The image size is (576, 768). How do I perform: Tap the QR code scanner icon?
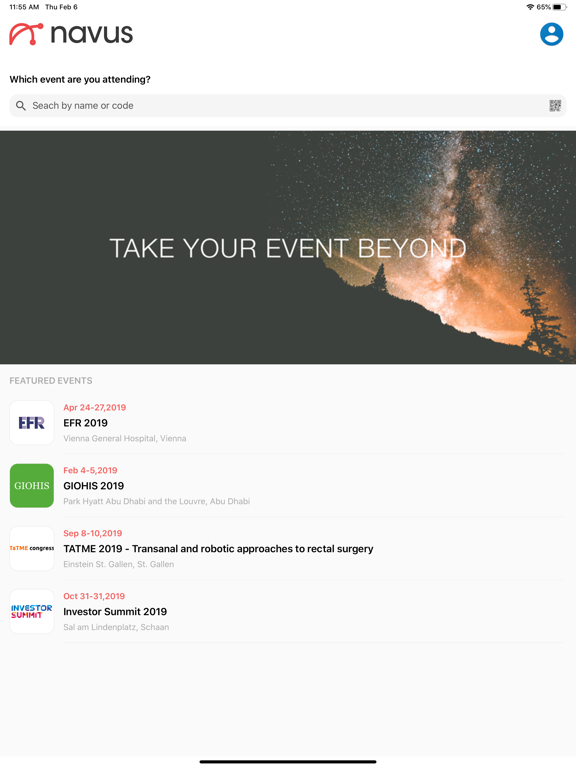pos(555,105)
